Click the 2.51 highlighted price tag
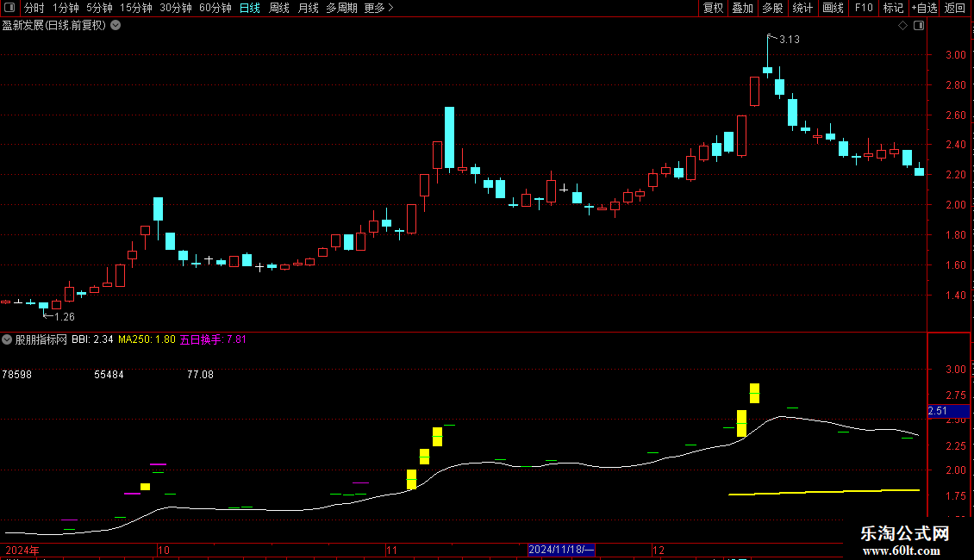 948,411
